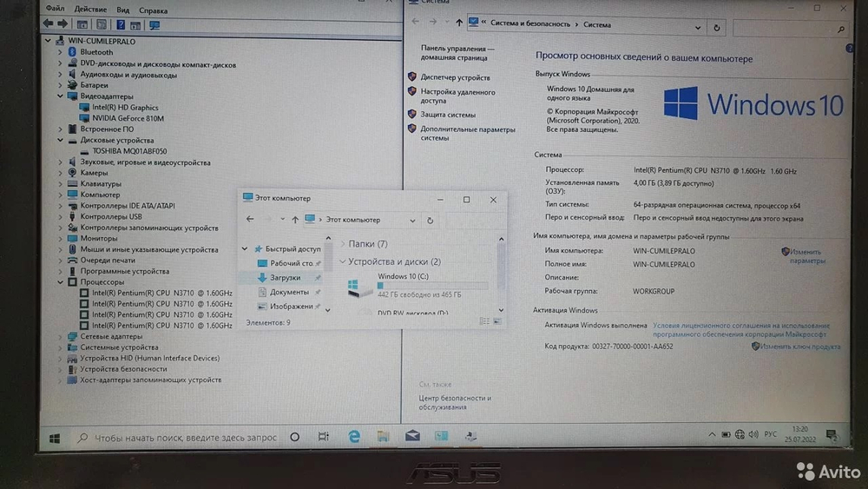
Task: Select the Устройства безопасности icon
Action: [72, 369]
